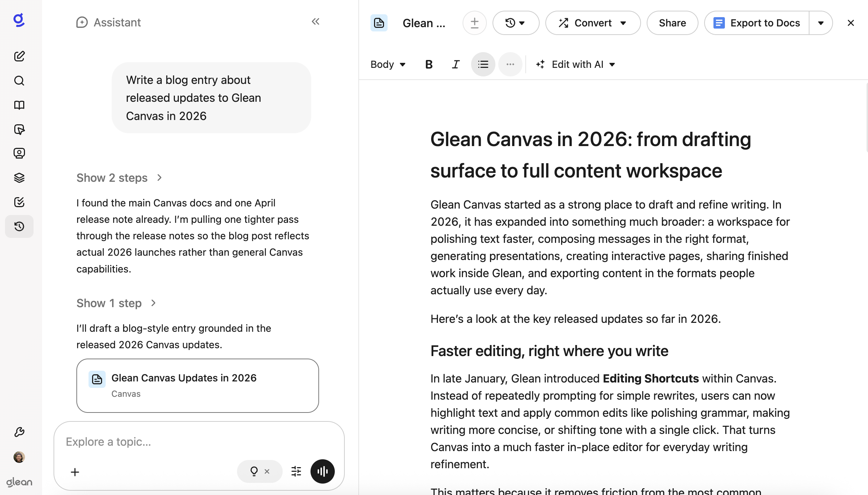Click the plus button next to canvas title
This screenshot has height=495, width=868.
pos(475,23)
